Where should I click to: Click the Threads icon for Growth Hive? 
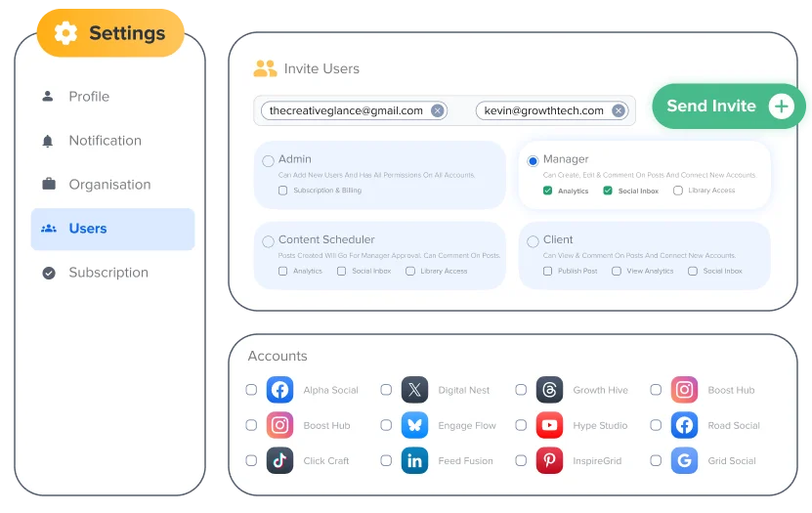(x=549, y=390)
